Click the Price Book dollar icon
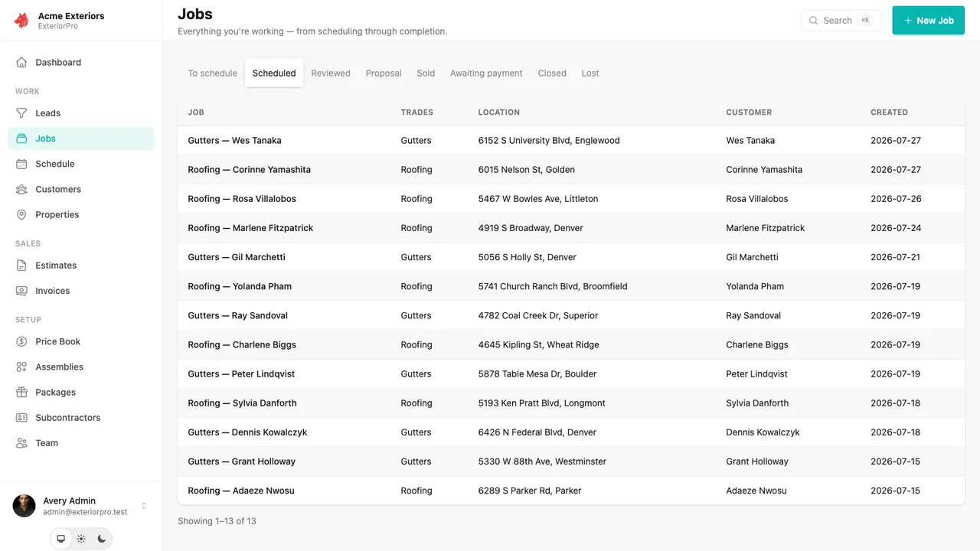This screenshot has width=980, height=551. [21, 341]
